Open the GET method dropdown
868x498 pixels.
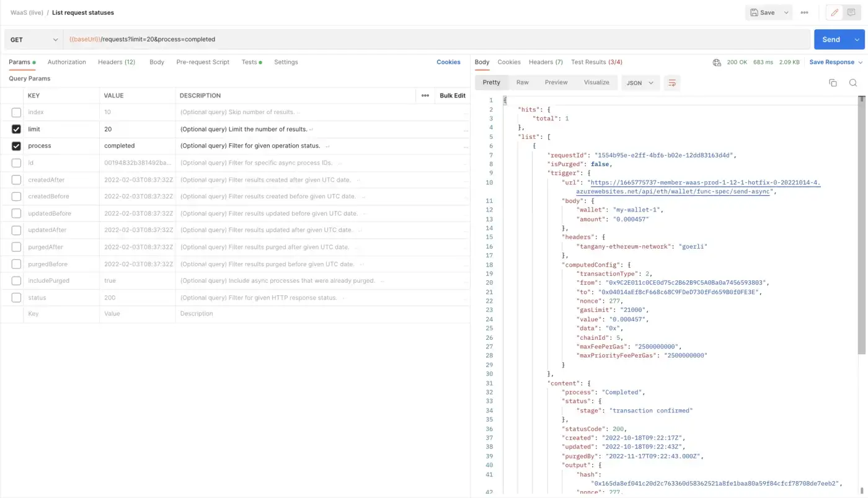[33, 39]
